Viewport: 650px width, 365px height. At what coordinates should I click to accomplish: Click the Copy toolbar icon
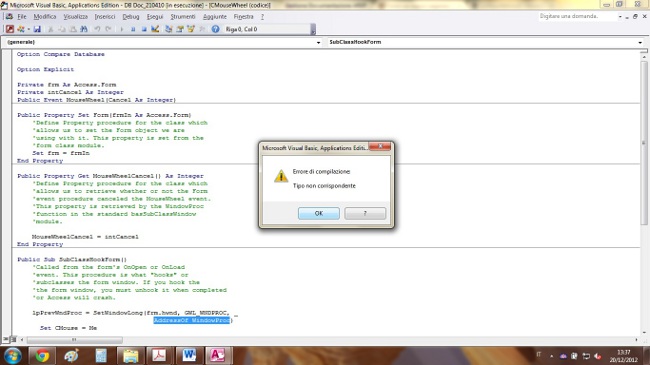[x=61, y=29]
